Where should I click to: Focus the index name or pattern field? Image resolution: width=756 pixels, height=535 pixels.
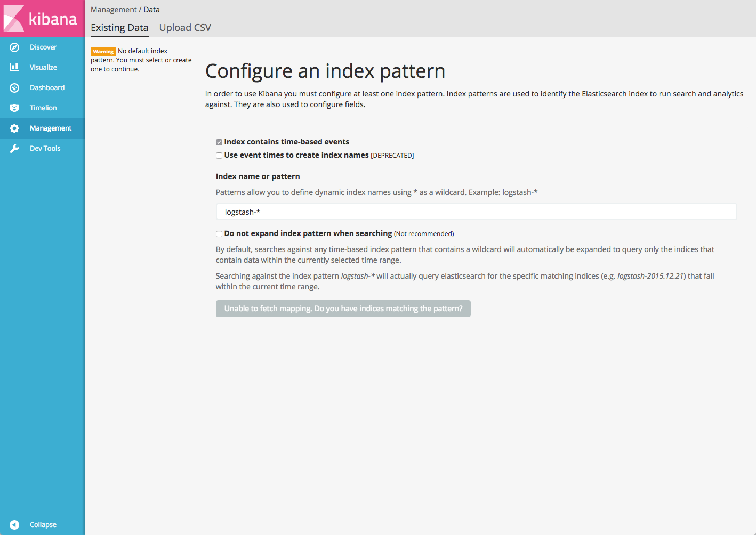tap(476, 212)
